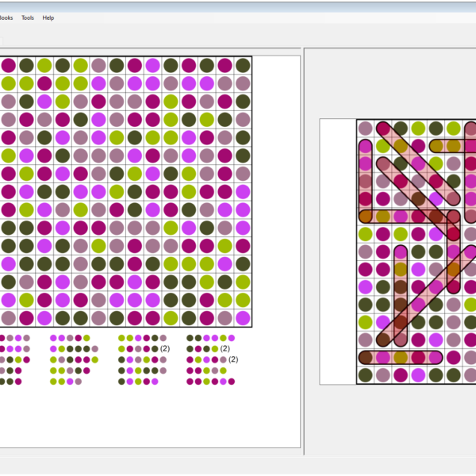Click bottom-left dark circle in solution grid
476x476 pixels.
(365, 375)
